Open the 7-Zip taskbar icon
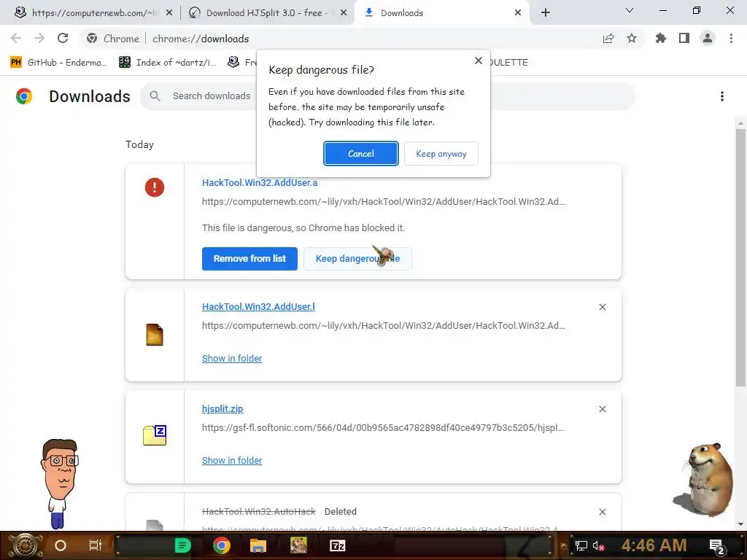The image size is (747, 560). pyautogui.click(x=337, y=545)
